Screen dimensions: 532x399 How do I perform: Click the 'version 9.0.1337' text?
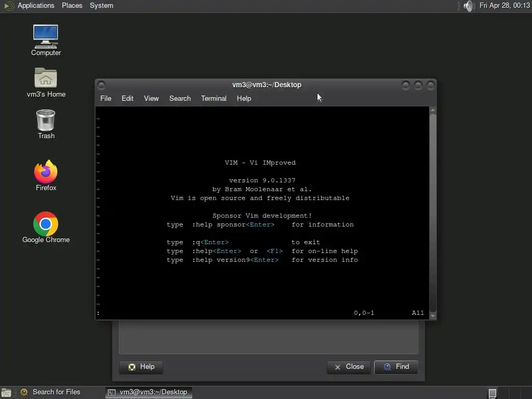(262, 180)
